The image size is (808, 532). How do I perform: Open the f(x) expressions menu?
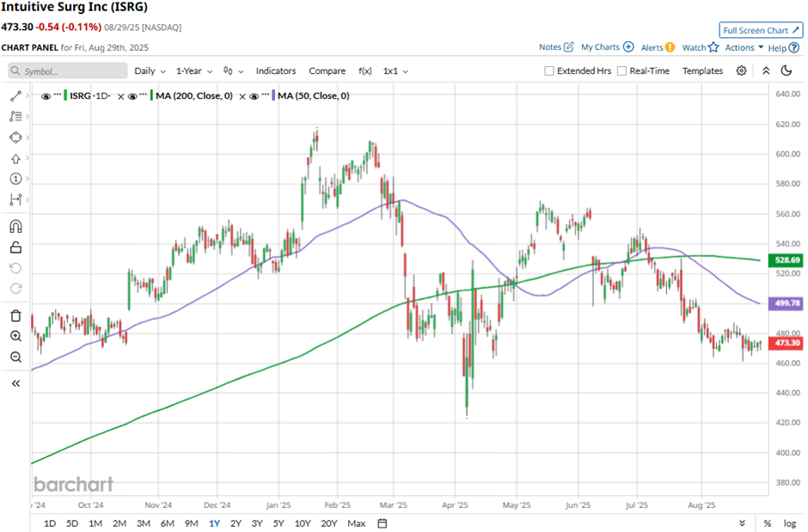(x=364, y=71)
